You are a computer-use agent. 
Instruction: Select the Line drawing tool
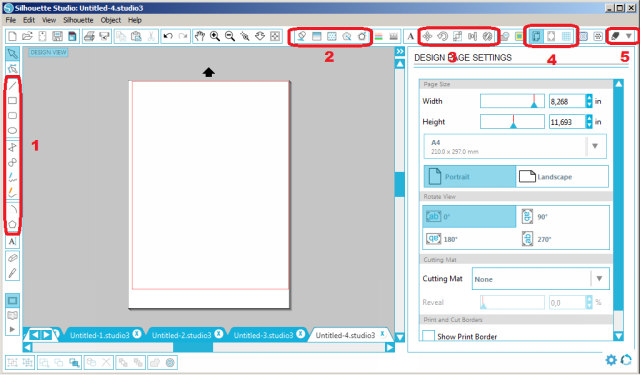tap(13, 85)
